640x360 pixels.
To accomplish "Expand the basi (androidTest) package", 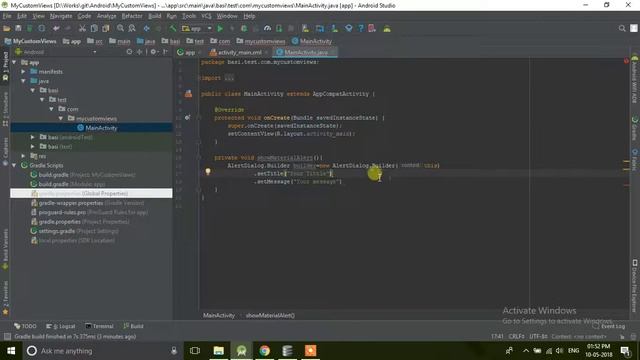I will click(x=33, y=137).
